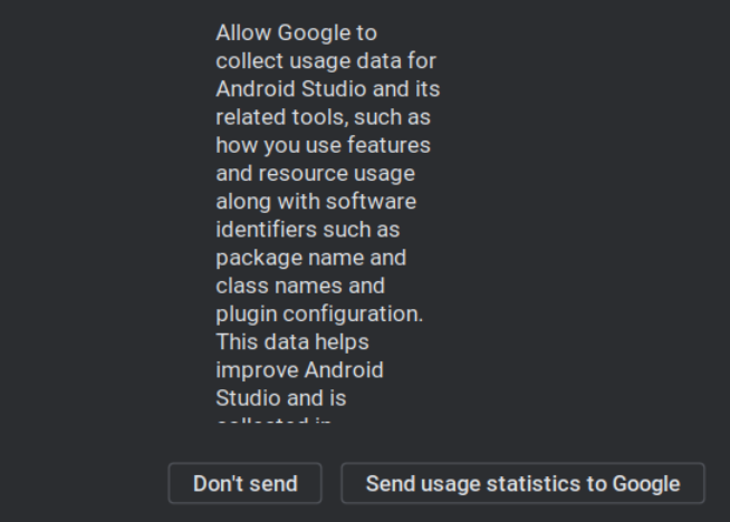
Task: Click the text "class names and"
Action: tap(300, 285)
